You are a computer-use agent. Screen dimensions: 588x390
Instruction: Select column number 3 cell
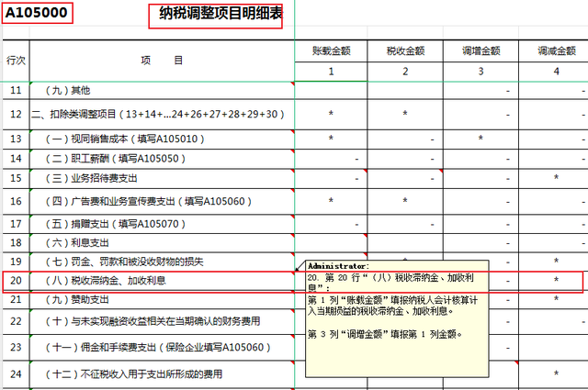pyautogui.click(x=481, y=72)
